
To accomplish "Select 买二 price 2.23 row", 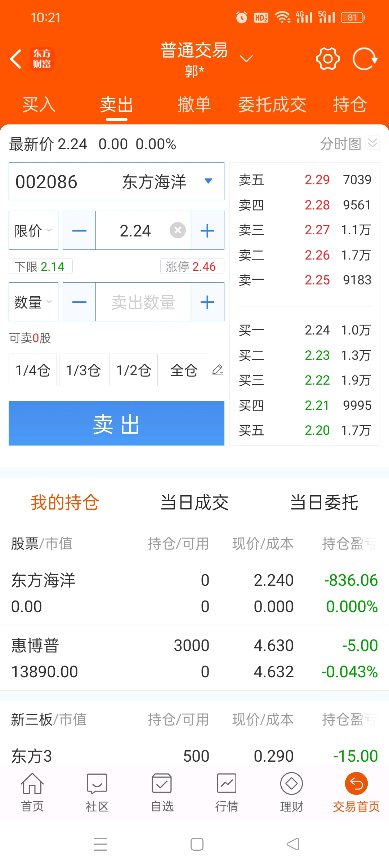I will (x=305, y=355).
